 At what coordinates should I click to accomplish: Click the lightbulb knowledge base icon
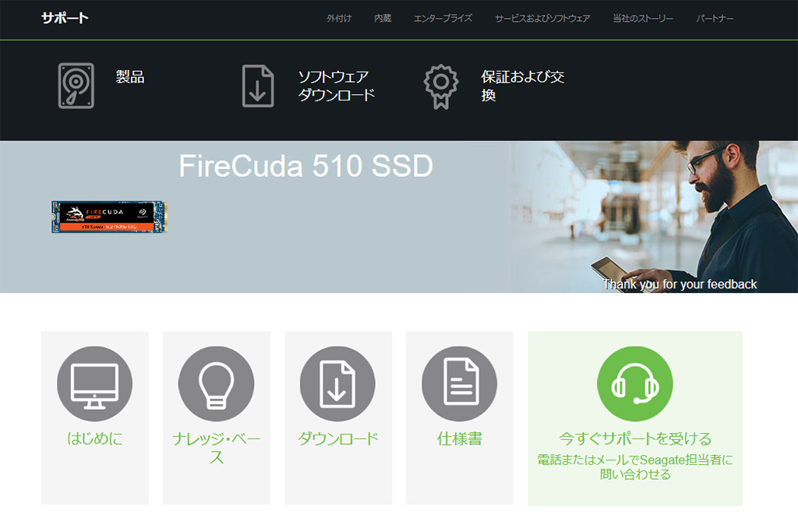click(217, 384)
